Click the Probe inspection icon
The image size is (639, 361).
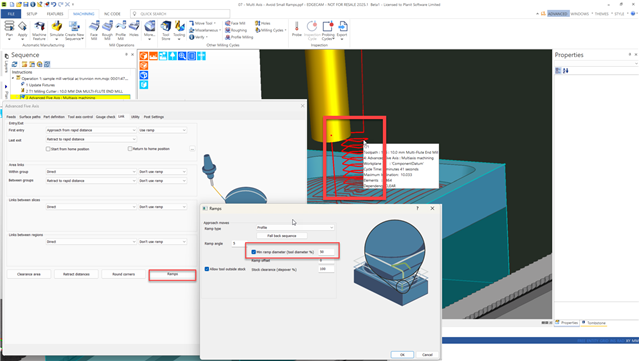297,29
